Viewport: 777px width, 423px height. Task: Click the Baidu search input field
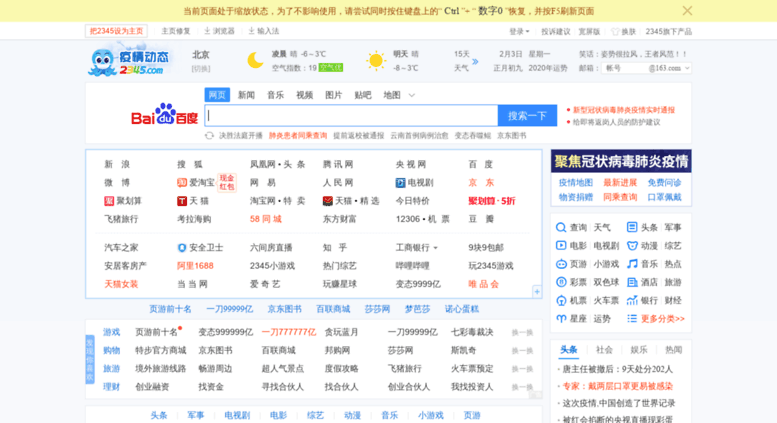[x=351, y=115]
